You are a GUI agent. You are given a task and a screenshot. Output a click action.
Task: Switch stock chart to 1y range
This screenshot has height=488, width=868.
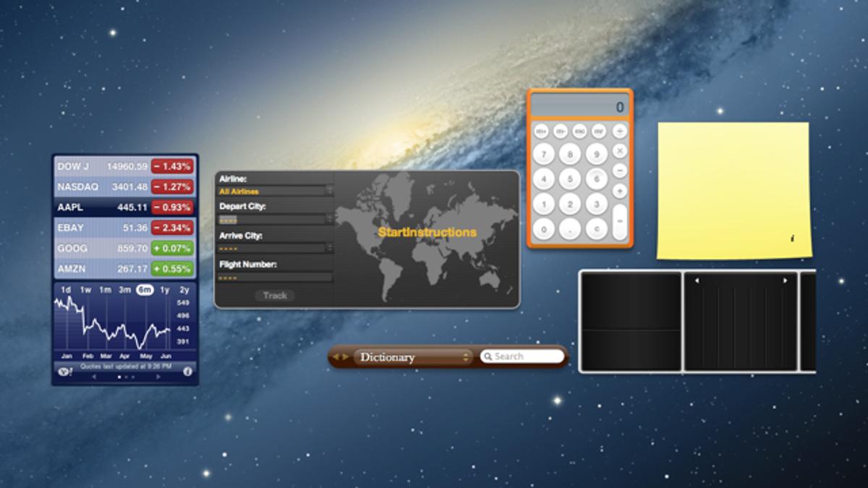click(x=165, y=290)
